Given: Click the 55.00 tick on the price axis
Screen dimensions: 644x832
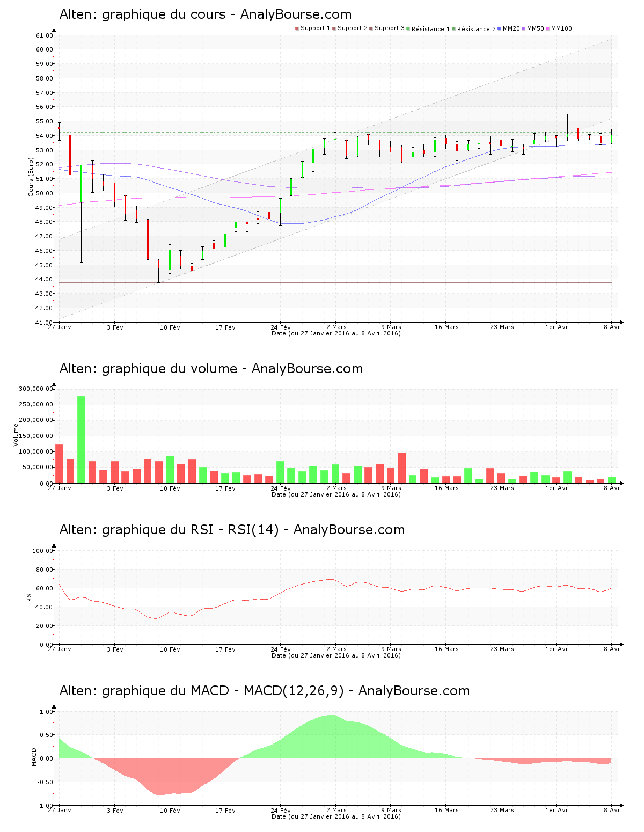Looking at the screenshot, I should [x=44, y=121].
